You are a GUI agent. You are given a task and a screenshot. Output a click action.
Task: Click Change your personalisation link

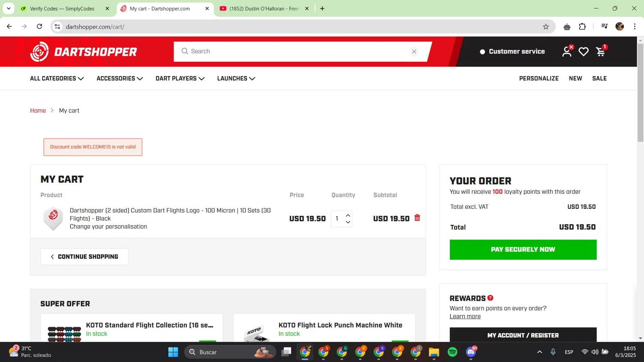coord(108,226)
